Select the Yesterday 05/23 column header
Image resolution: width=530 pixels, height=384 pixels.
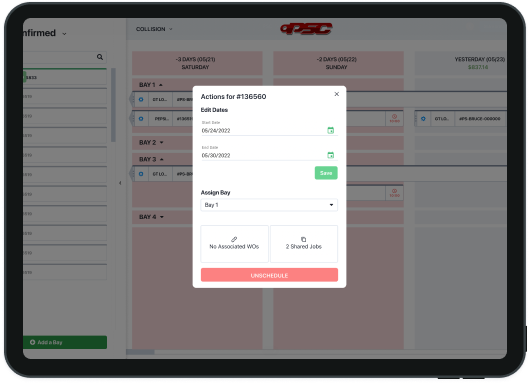tap(461, 63)
